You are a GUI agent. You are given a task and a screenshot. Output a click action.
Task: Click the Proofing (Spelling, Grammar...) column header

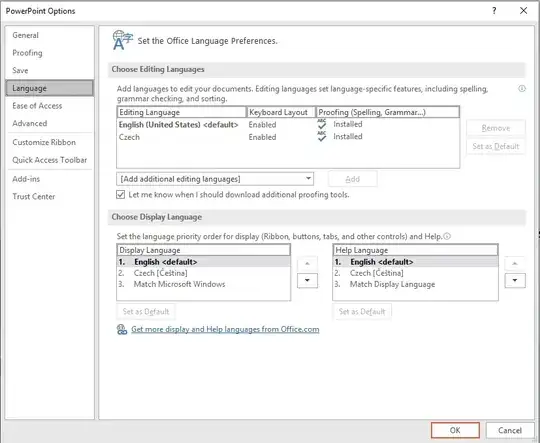pos(388,112)
